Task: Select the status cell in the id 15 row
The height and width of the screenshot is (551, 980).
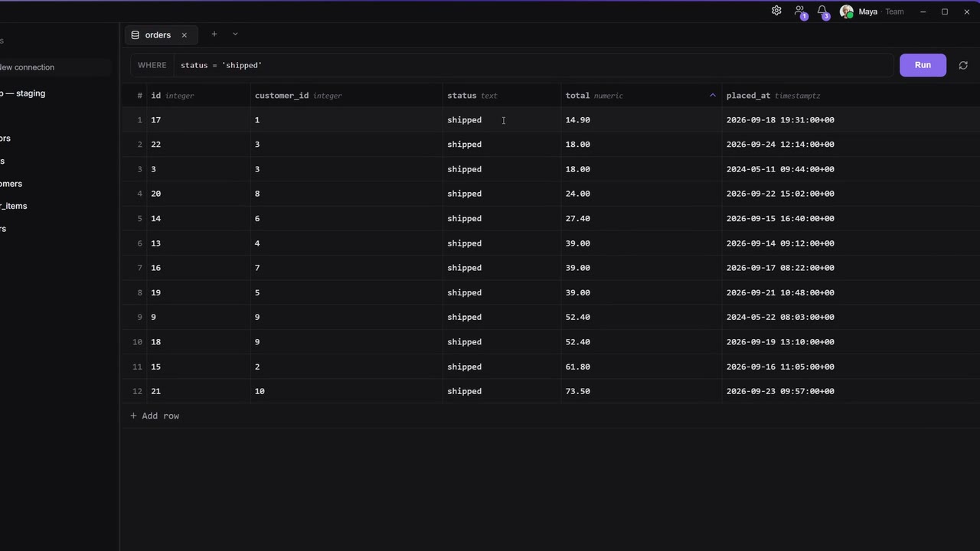Action: click(x=501, y=367)
